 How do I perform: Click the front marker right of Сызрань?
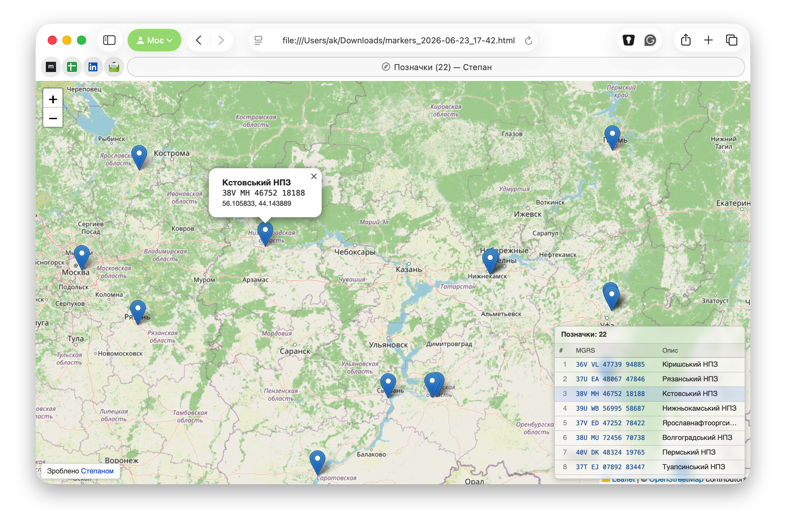[432, 385]
